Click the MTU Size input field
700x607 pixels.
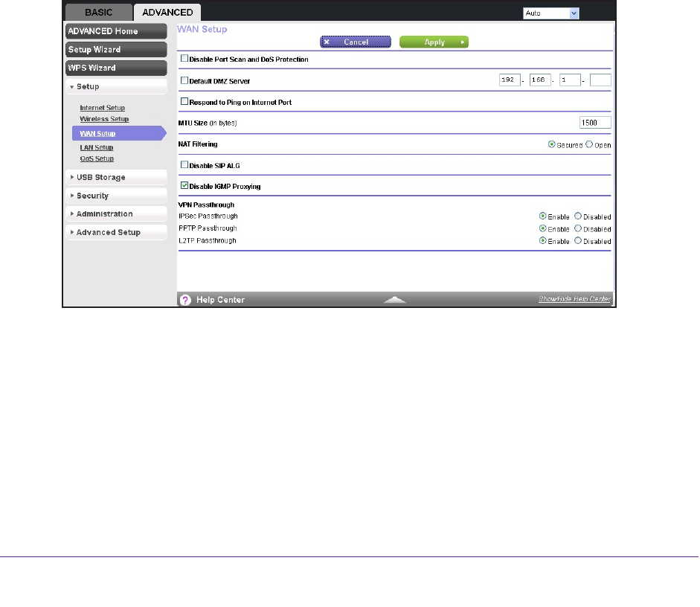595,123
